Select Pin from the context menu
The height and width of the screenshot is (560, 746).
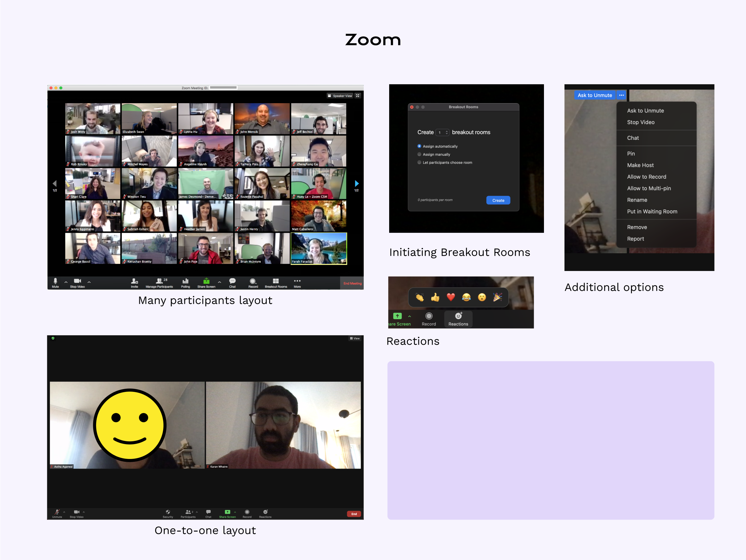pyautogui.click(x=631, y=154)
